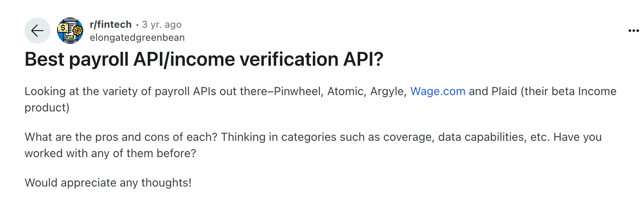This screenshot has width=644, height=200.
Task: Click the word "Plaid" in the post body
Action: tap(504, 91)
